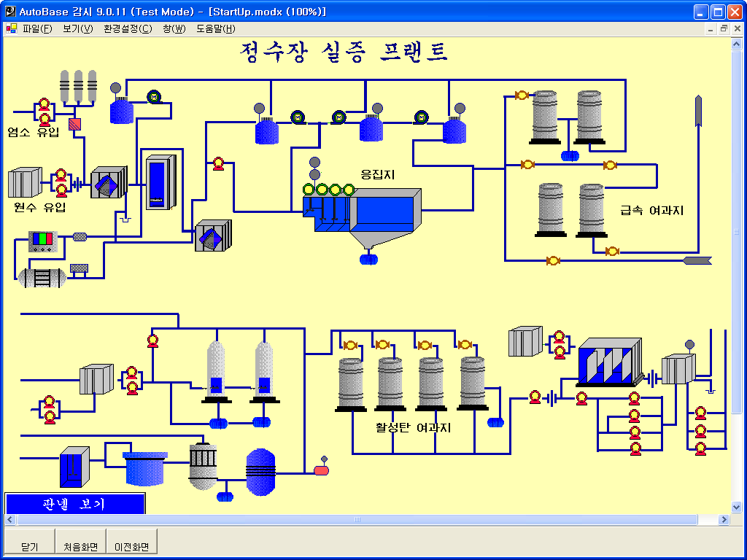
Task: Click the gray raw water tank above 원수 유입
Action: point(26,183)
